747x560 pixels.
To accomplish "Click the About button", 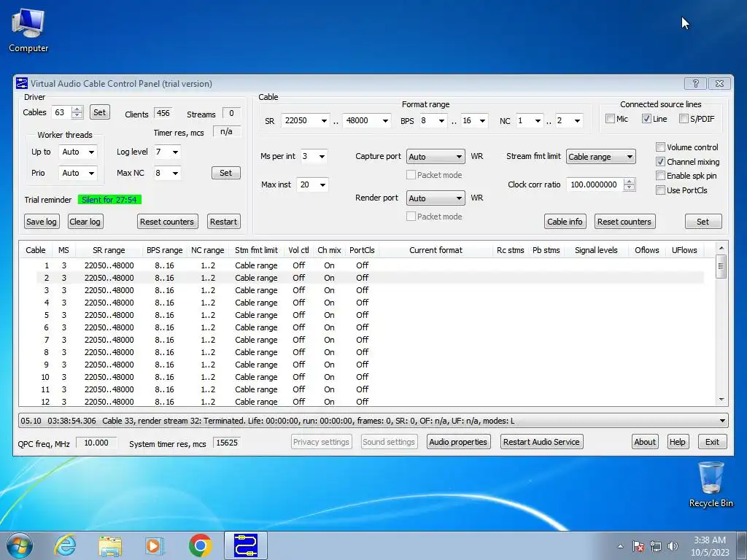I will click(645, 442).
